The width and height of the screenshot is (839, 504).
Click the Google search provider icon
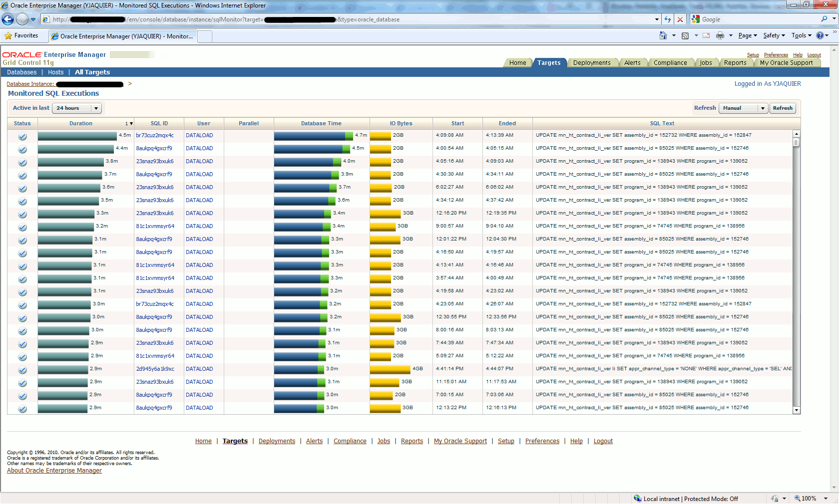(x=696, y=19)
